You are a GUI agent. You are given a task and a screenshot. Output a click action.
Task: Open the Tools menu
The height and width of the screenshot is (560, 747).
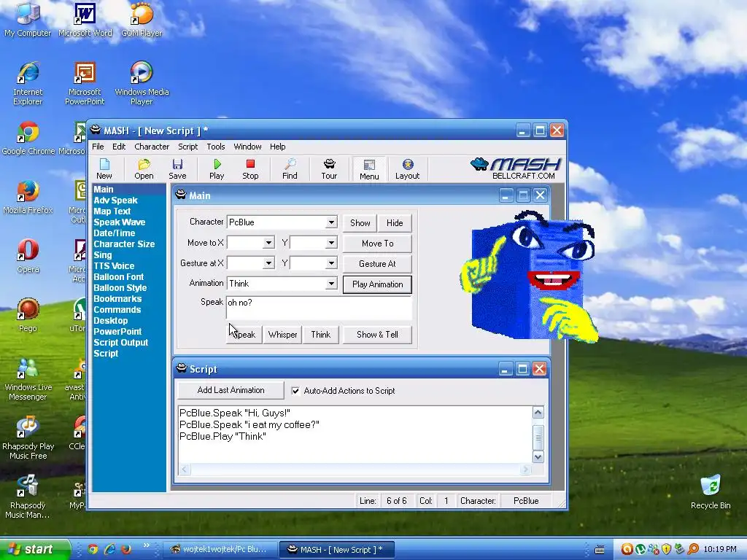(216, 147)
